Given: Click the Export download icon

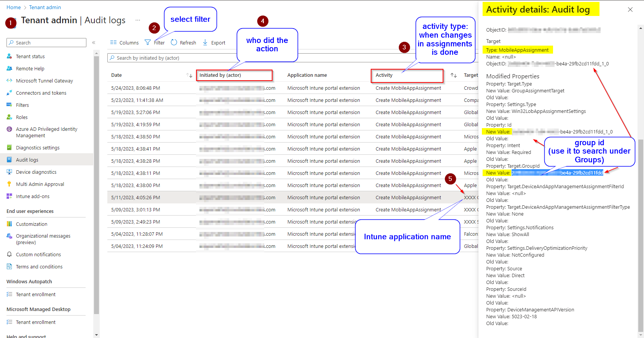Looking at the screenshot, I should [205, 43].
